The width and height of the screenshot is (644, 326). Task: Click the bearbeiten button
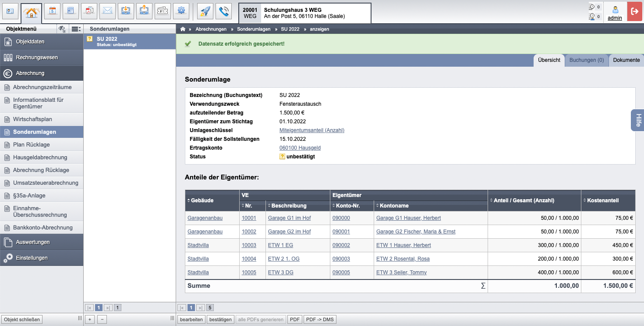[x=191, y=319]
